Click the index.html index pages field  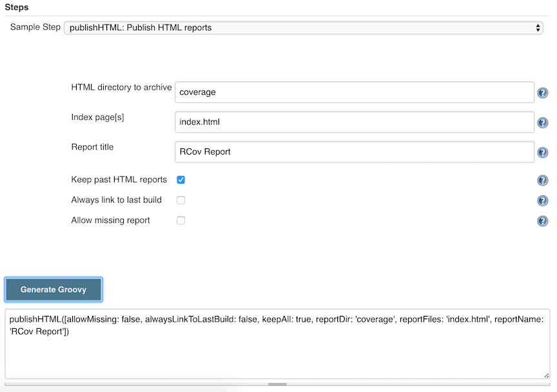[355, 122]
